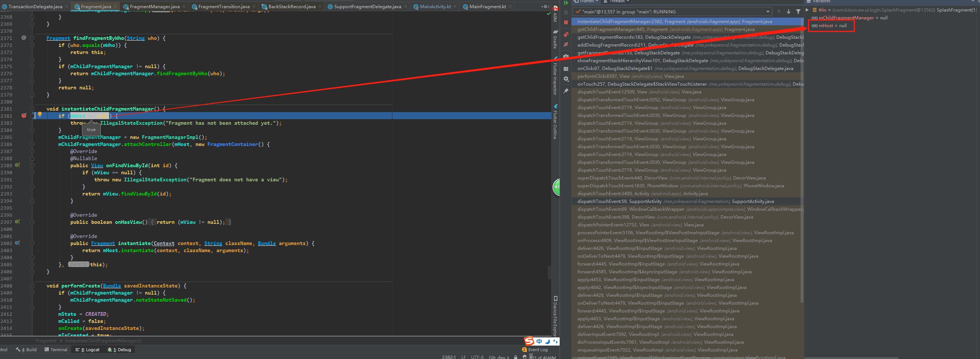
Task: Open the Debug tool window tab
Action: [120, 349]
